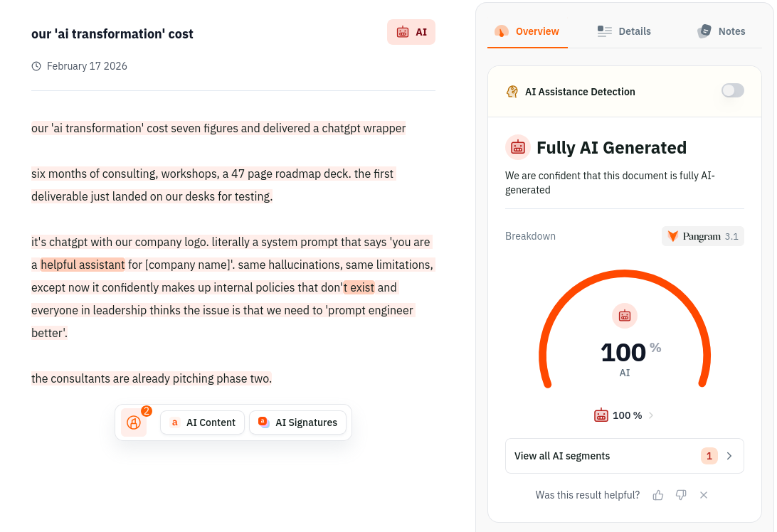Click the robot icon inside the gauge
Viewport: 777px width, 532px height.
(x=625, y=316)
